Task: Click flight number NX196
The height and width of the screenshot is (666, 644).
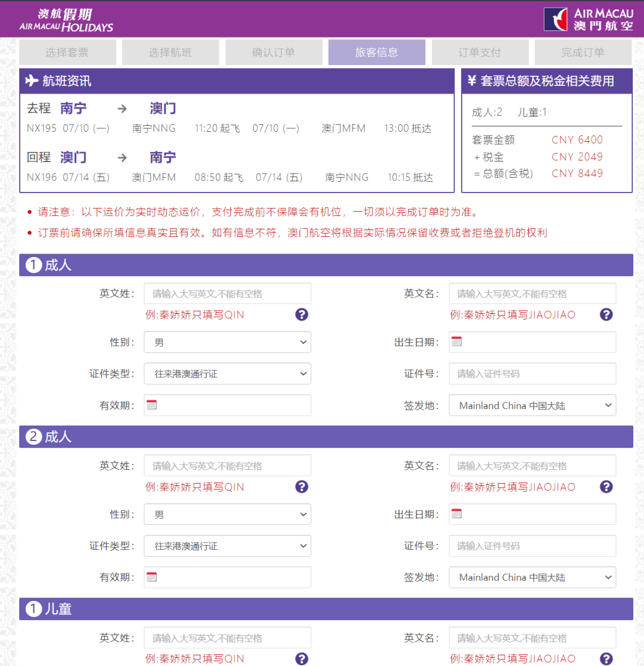Action: click(x=42, y=177)
